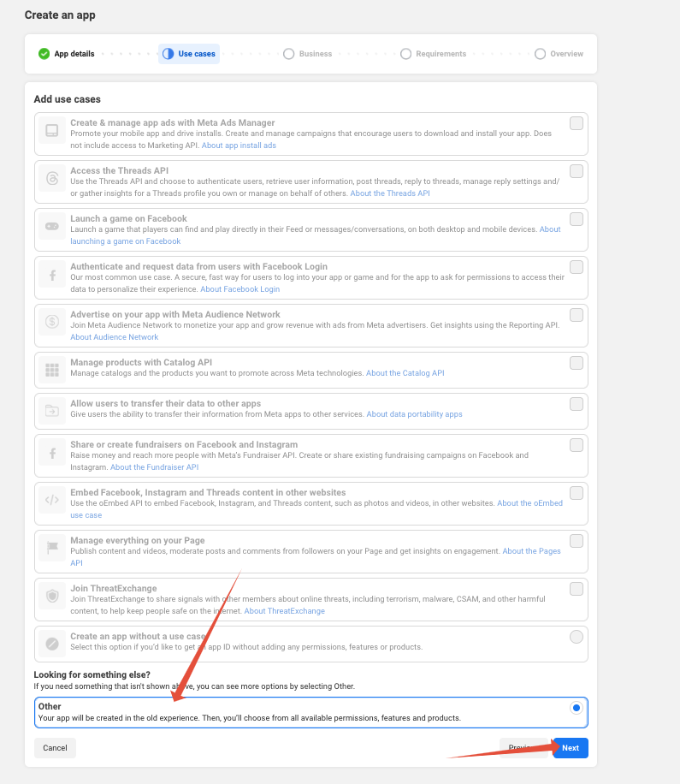This screenshot has width=680, height=784.
Task: Open the Use cases step
Action: tap(189, 54)
